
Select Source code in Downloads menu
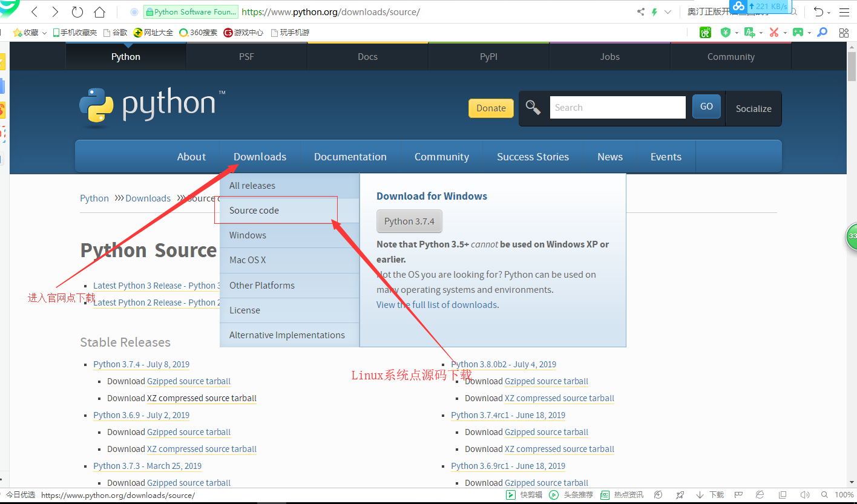pyautogui.click(x=289, y=211)
